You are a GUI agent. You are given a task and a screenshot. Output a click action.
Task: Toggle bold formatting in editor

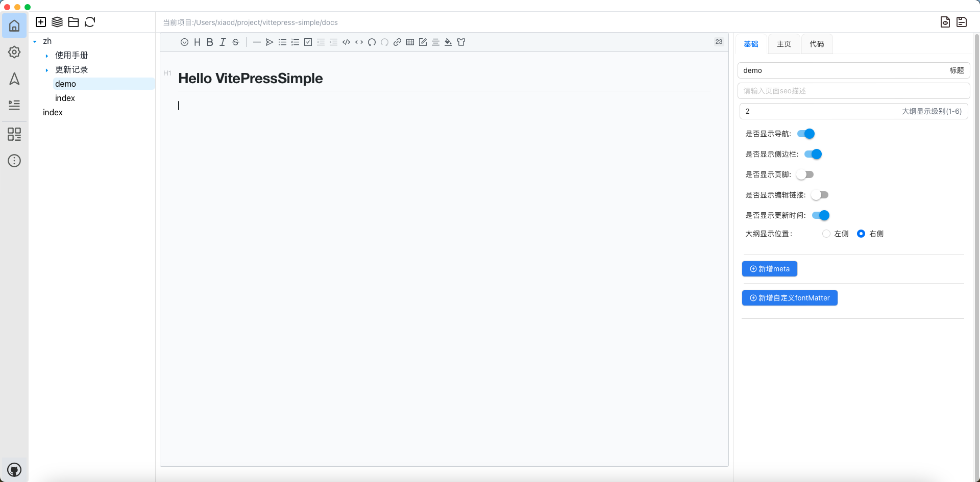pos(210,42)
